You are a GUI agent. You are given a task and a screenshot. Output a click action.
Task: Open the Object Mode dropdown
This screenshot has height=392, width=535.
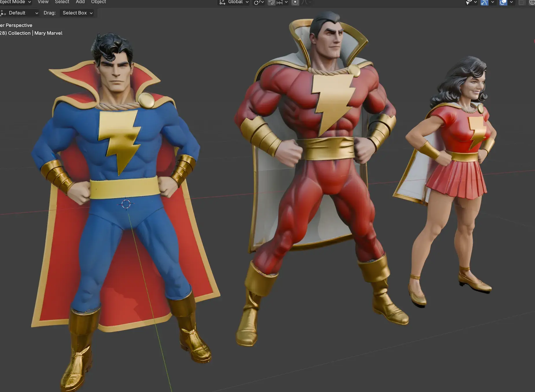click(15, 2)
